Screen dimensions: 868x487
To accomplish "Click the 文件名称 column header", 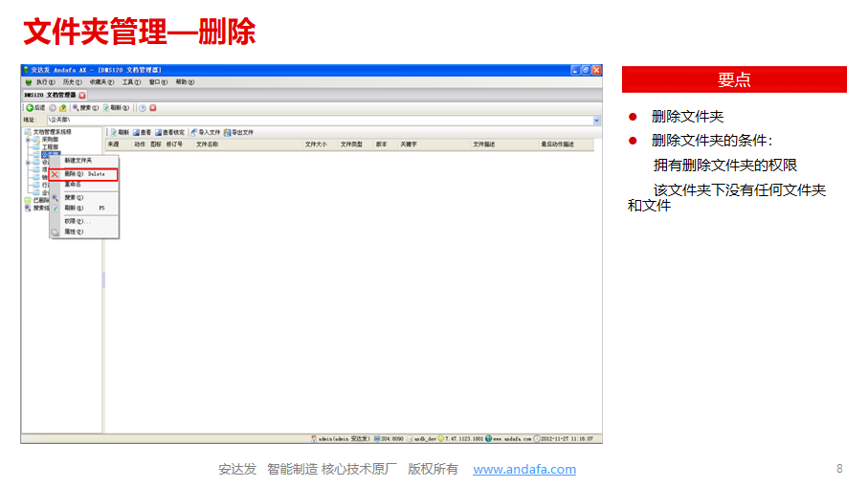I will point(207,144).
